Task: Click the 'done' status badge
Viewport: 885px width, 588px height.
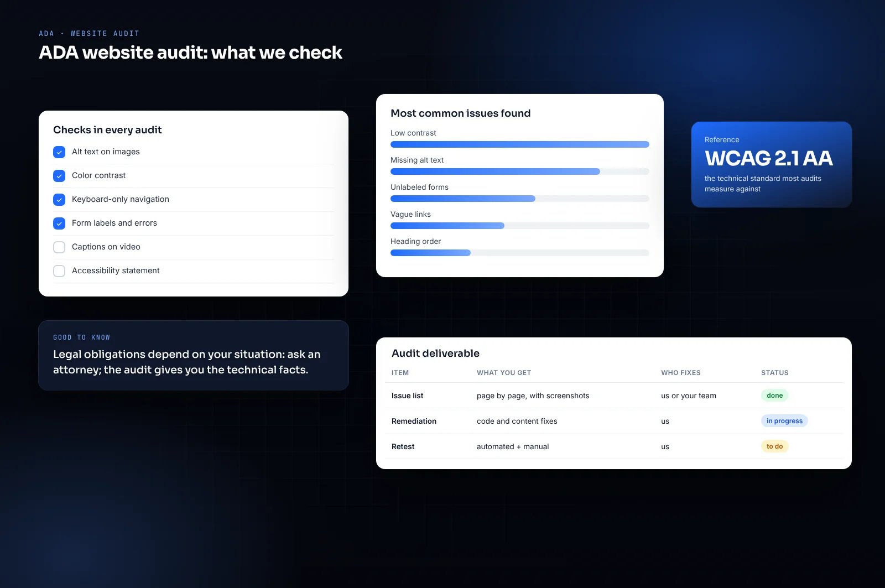Action: (x=774, y=396)
